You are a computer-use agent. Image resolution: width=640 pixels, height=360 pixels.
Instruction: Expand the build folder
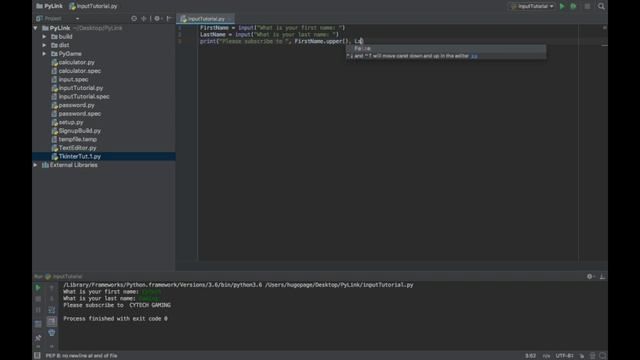(44, 37)
